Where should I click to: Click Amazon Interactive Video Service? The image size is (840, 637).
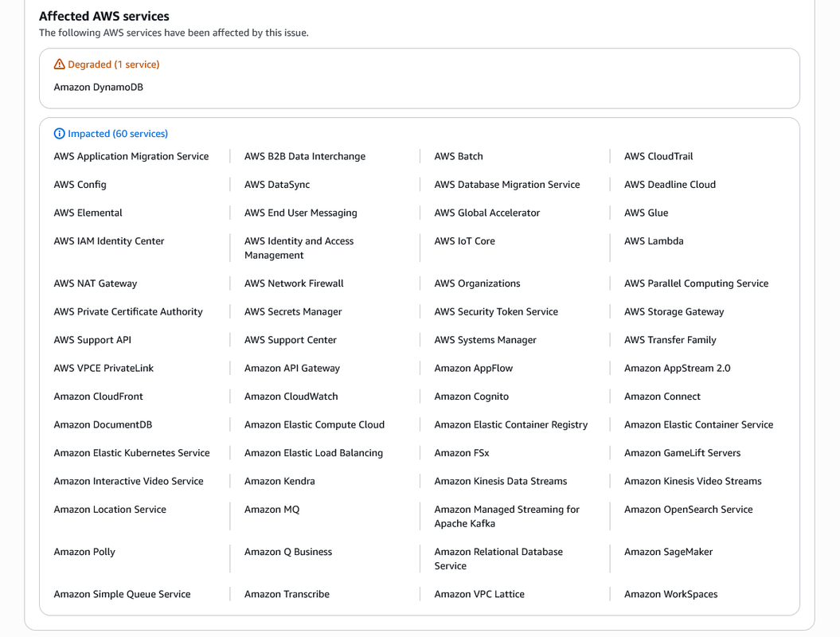(128, 481)
